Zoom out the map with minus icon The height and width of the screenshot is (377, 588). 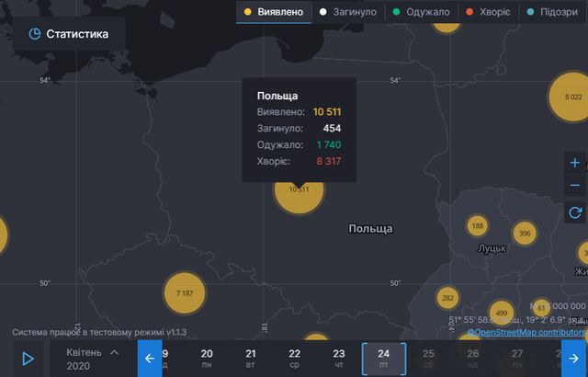pos(575,186)
